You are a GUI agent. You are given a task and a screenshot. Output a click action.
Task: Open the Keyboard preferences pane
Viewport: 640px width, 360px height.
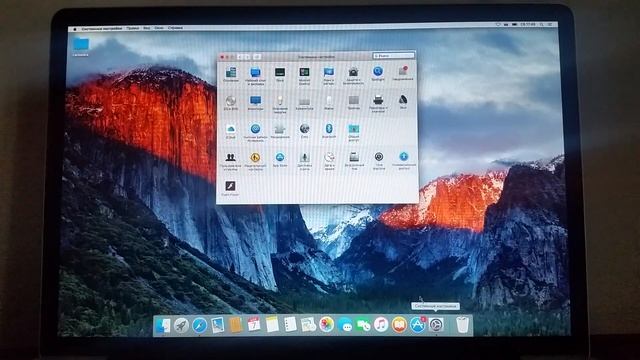click(304, 101)
